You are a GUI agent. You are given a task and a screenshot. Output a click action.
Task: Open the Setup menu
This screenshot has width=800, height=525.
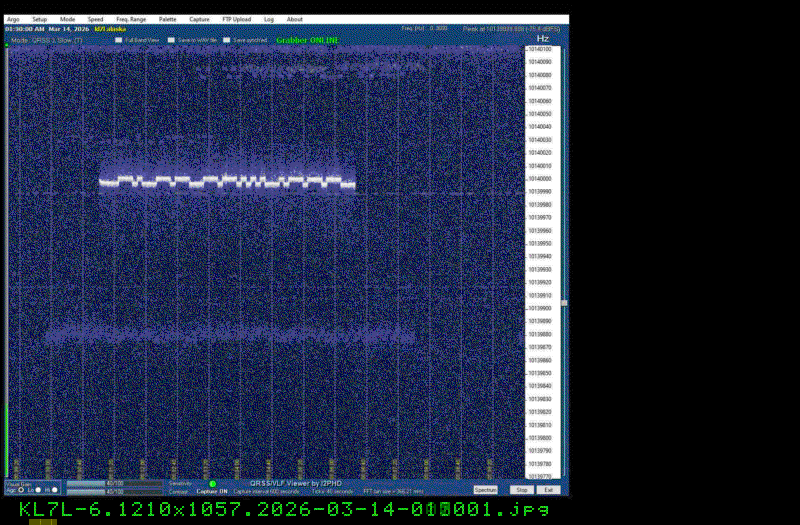point(39,19)
